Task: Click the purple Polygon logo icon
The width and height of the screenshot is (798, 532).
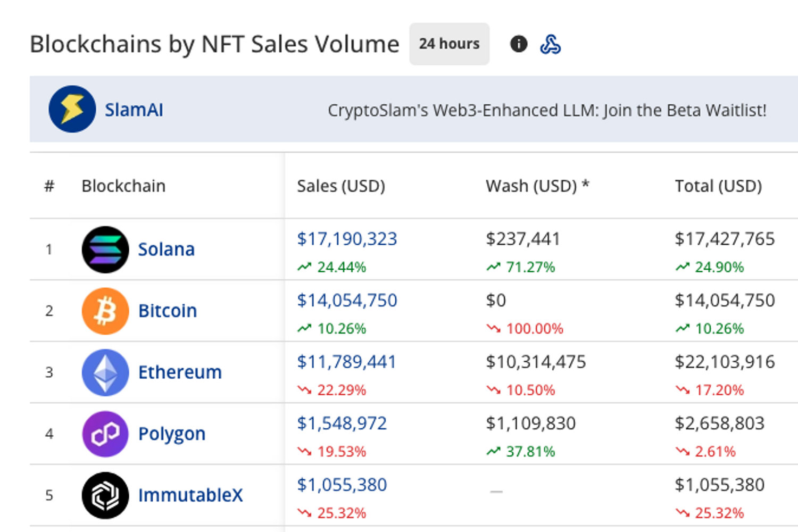Action: point(105,434)
